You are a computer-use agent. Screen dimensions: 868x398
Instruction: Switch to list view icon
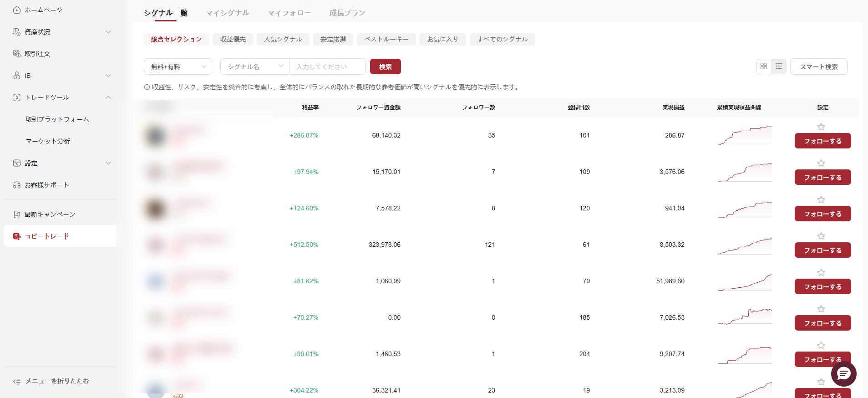point(779,66)
